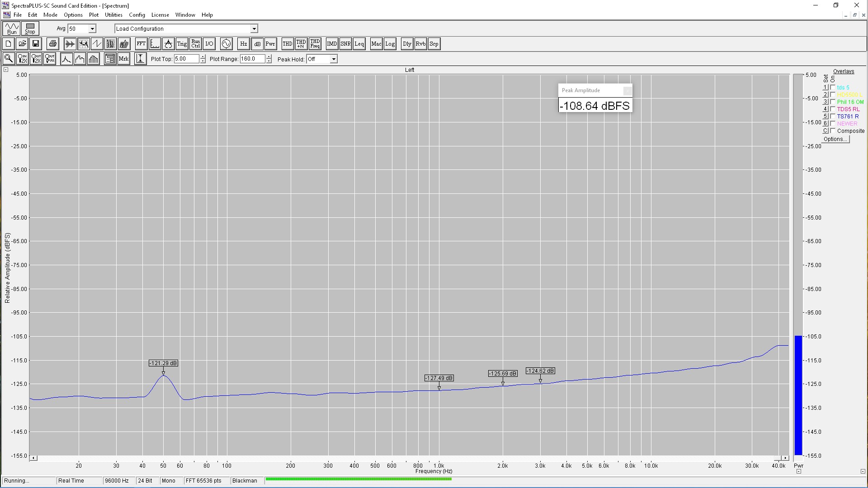Open the Utilities menu
This screenshot has height=488, width=868.
click(x=113, y=15)
